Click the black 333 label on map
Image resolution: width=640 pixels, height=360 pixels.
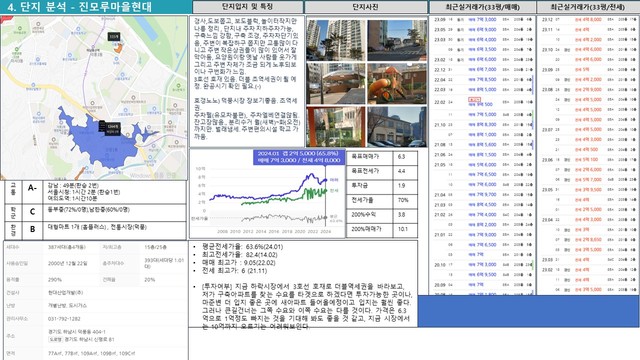click(x=114, y=37)
